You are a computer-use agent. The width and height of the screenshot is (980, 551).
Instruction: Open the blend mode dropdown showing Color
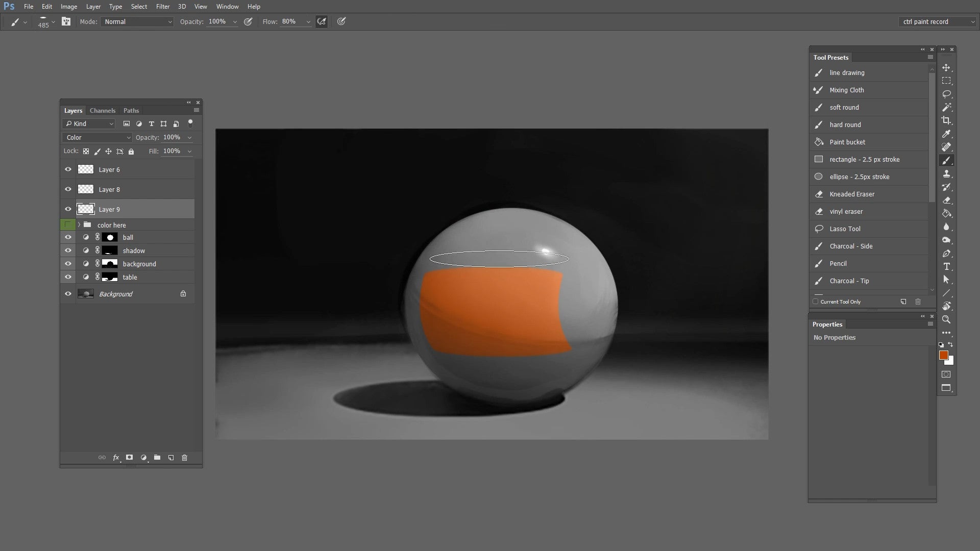click(97, 137)
